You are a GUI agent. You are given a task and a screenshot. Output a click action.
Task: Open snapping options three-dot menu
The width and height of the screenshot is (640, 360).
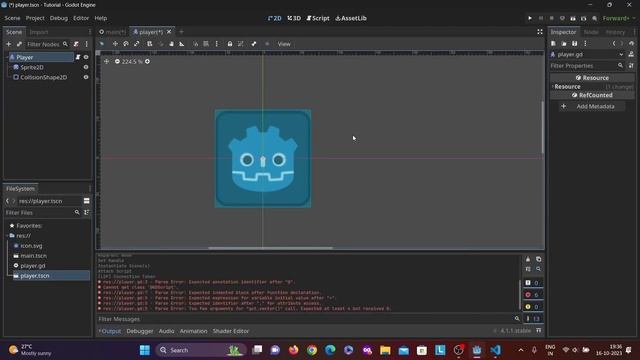pos(217,44)
